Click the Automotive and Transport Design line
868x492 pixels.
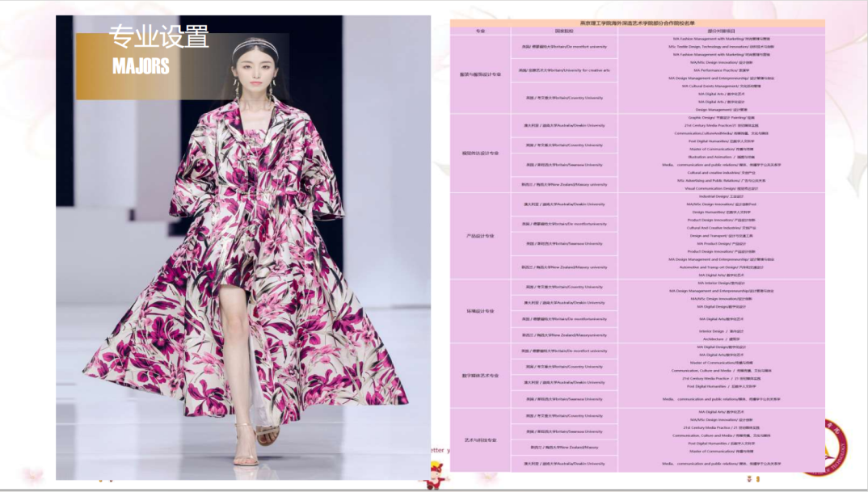[x=721, y=267]
